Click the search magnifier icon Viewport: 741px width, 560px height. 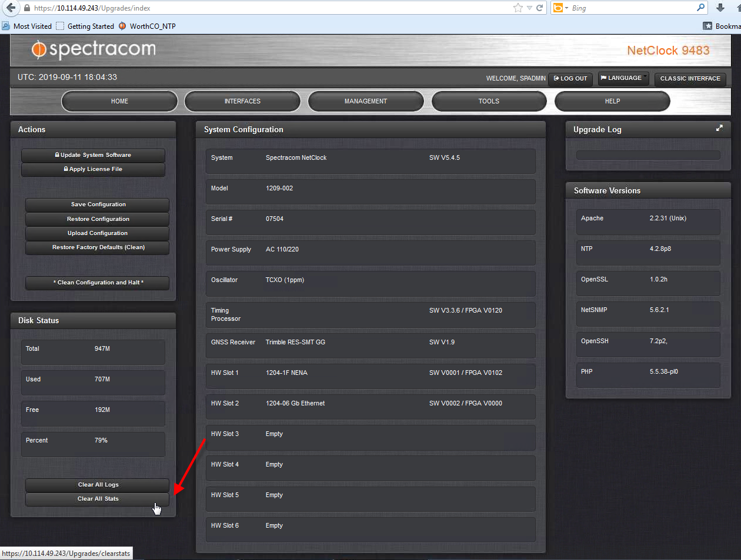[x=700, y=8]
